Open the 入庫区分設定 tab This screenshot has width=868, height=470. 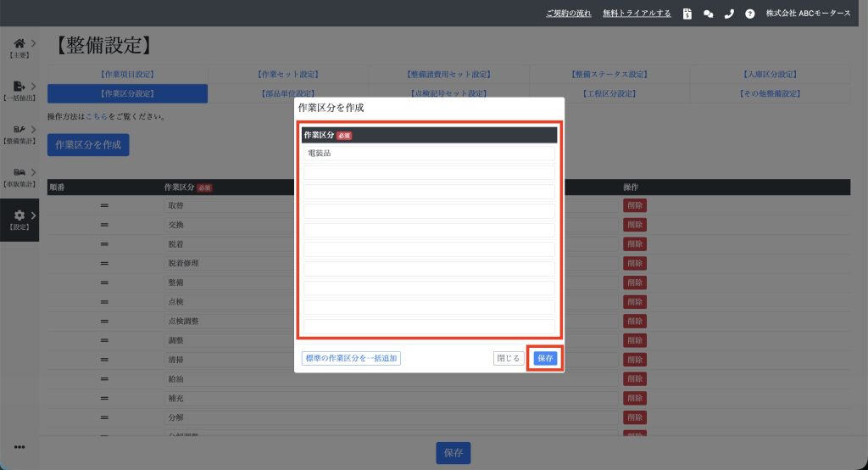[x=770, y=75]
